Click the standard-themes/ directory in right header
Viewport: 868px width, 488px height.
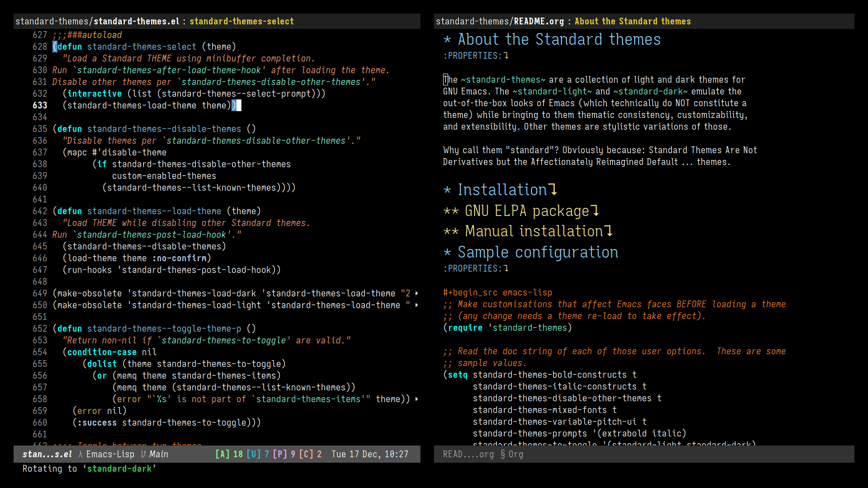(475, 21)
